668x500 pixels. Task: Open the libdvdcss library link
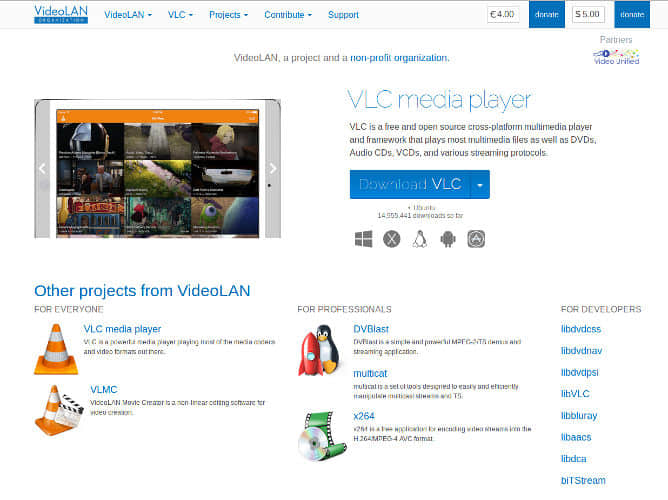[x=581, y=329]
